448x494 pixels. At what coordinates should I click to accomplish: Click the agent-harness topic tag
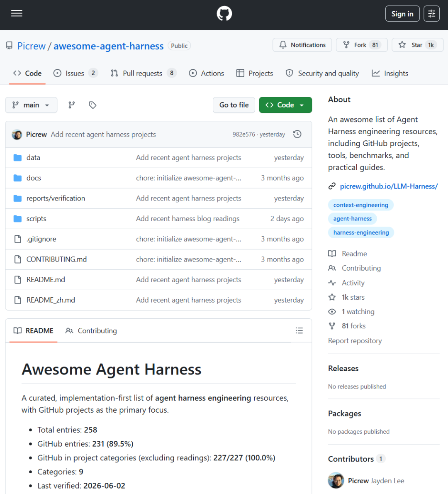pos(352,219)
